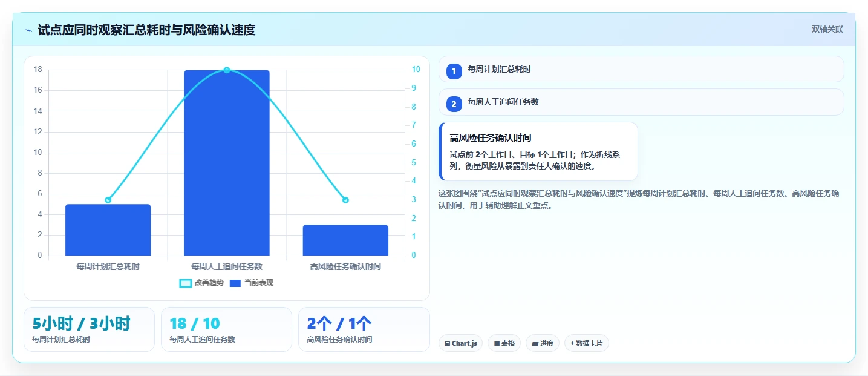Click the 高风险任务确认时间 detail card heading

pyautogui.click(x=491, y=138)
